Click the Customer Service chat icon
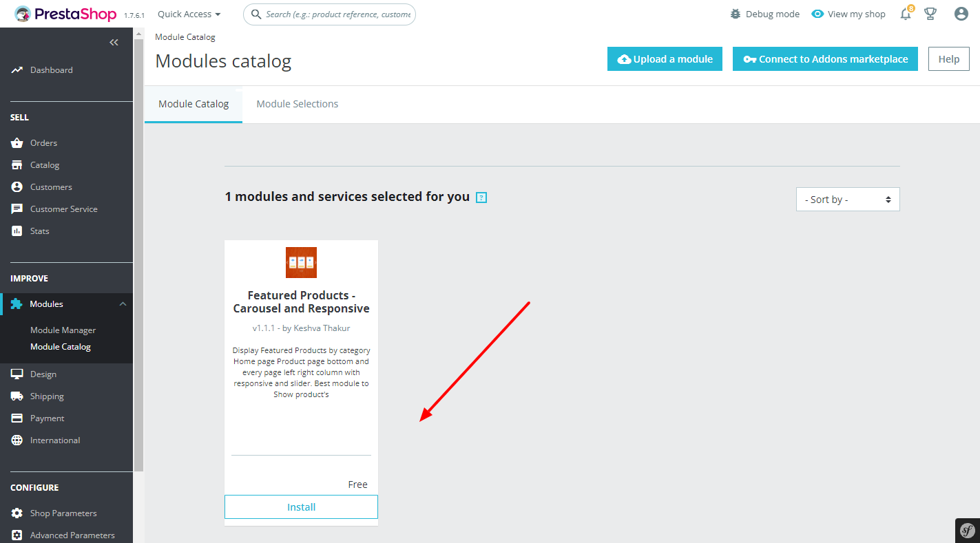Image resolution: width=980 pixels, height=543 pixels. tap(17, 209)
